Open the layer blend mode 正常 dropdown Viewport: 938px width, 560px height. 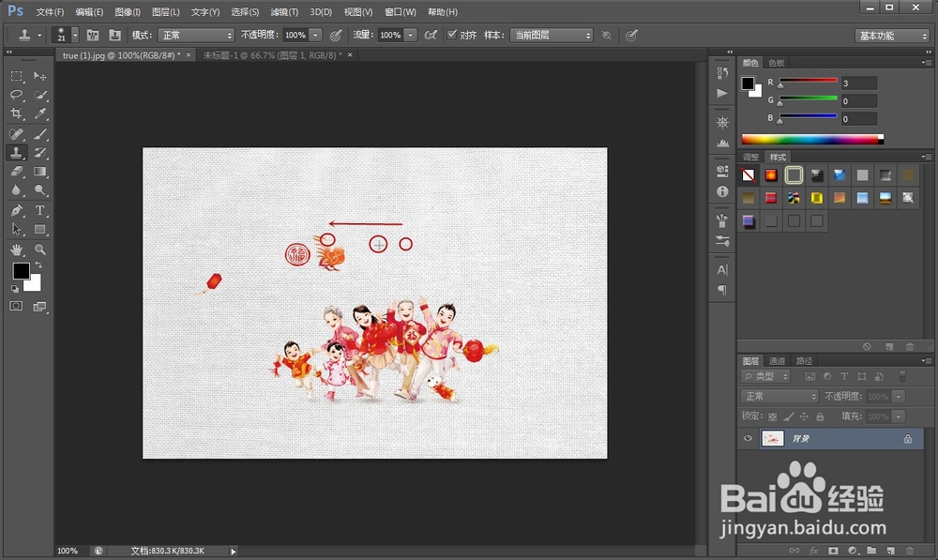pyautogui.click(x=779, y=396)
